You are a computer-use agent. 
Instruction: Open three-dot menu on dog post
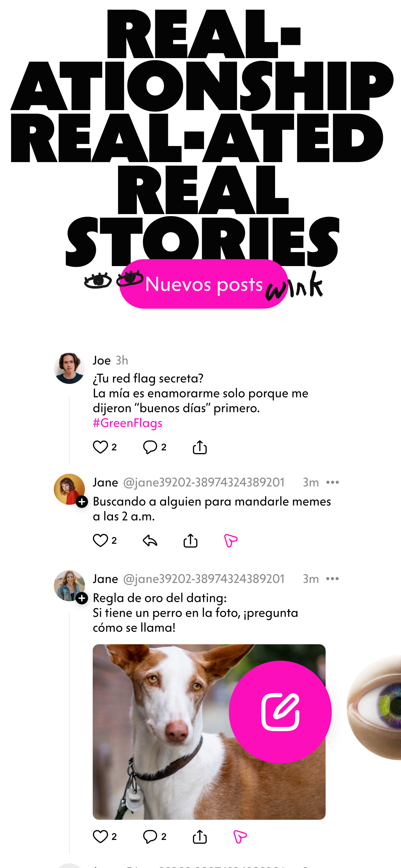tap(333, 579)
